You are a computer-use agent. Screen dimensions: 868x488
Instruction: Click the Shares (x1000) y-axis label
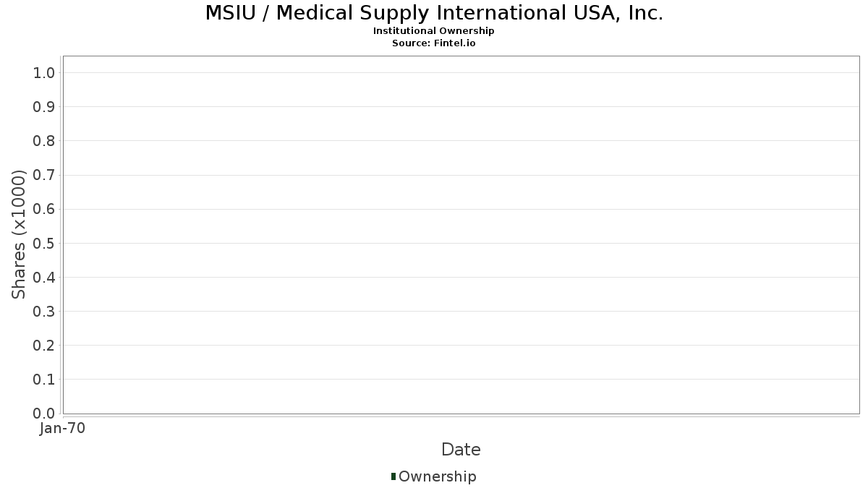click(19, 234)
